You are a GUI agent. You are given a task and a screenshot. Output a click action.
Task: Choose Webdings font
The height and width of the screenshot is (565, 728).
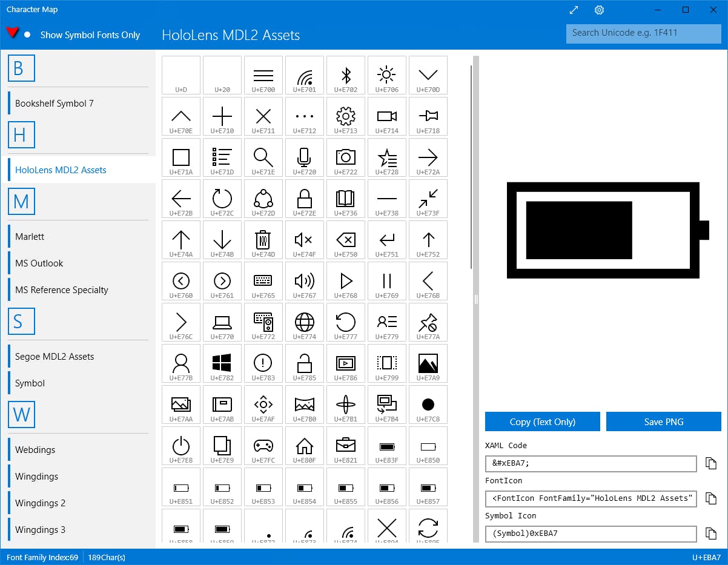point(78,449)
